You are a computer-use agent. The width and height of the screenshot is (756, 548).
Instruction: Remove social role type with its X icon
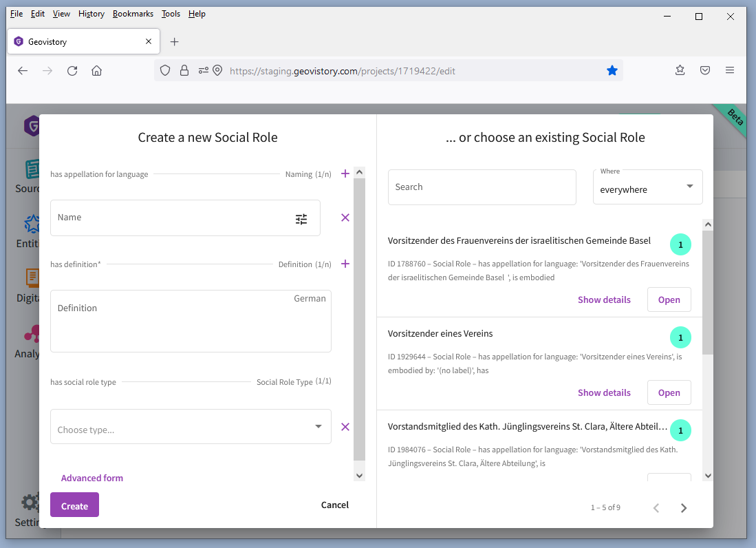coord(345,427)
